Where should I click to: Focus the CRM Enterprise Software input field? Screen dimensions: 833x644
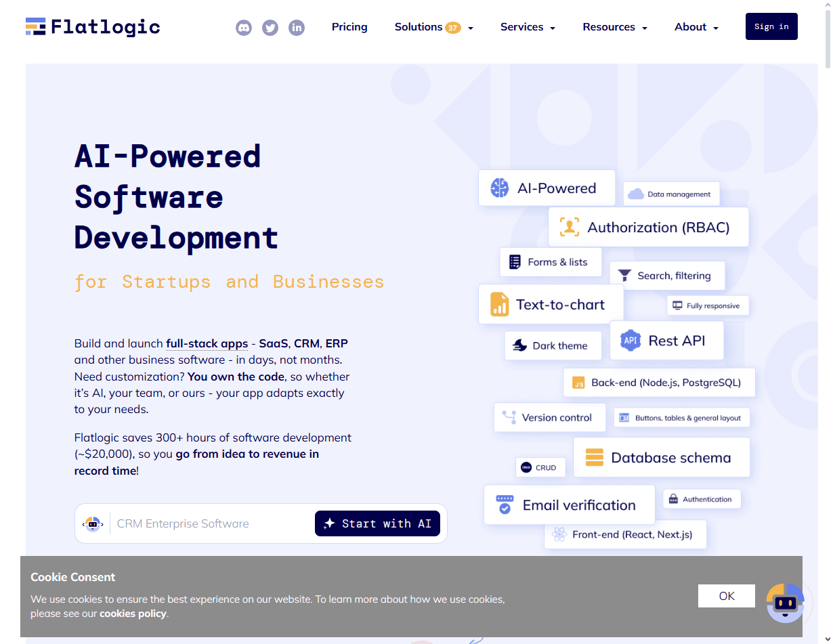(212, 523)
